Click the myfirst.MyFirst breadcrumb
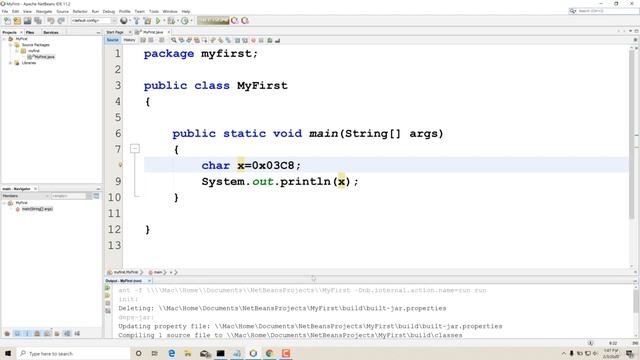640x360 pixels. 125,272
